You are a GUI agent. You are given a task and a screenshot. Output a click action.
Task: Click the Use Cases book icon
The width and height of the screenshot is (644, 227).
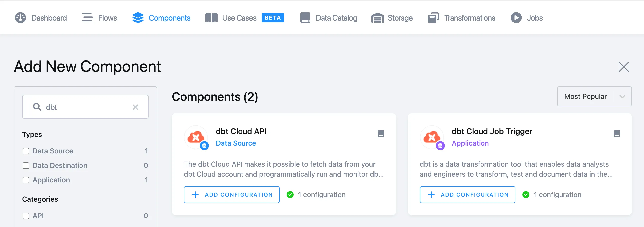211,18
